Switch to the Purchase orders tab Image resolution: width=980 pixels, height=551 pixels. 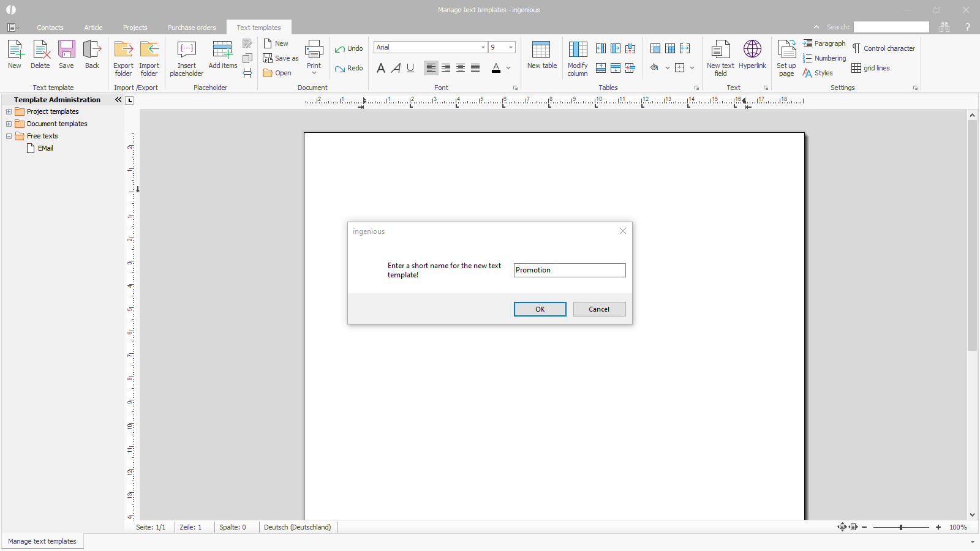point(192,28)
